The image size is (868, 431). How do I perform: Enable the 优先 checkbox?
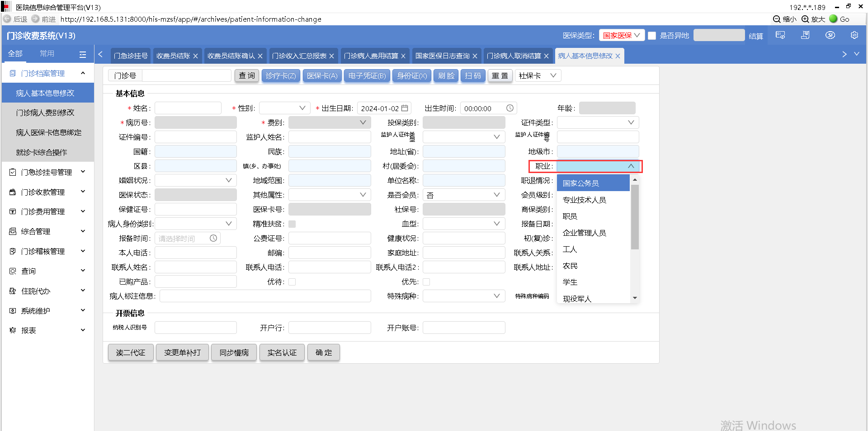(x=426, y=282)
